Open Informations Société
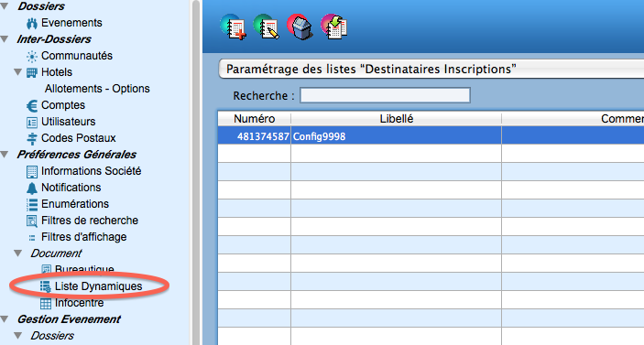Viewport: 644px width, 345px height. click(92, 170)
